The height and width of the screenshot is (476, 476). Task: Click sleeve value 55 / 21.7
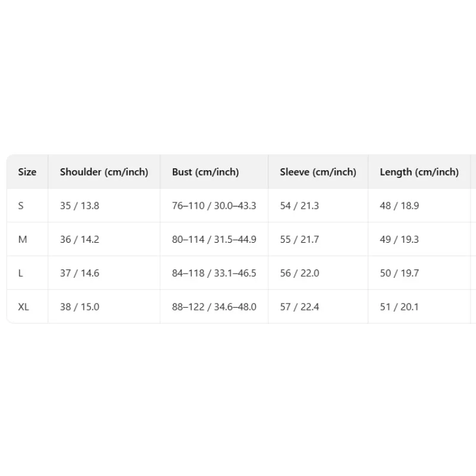click(x=299, y=239)
